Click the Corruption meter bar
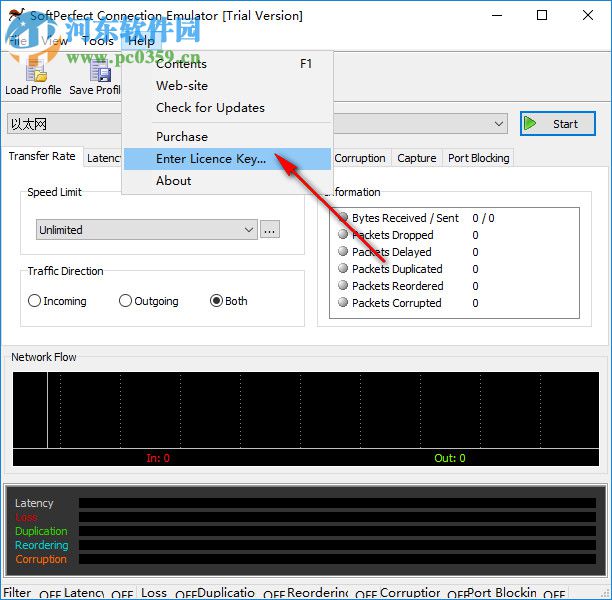 [337, 559]
